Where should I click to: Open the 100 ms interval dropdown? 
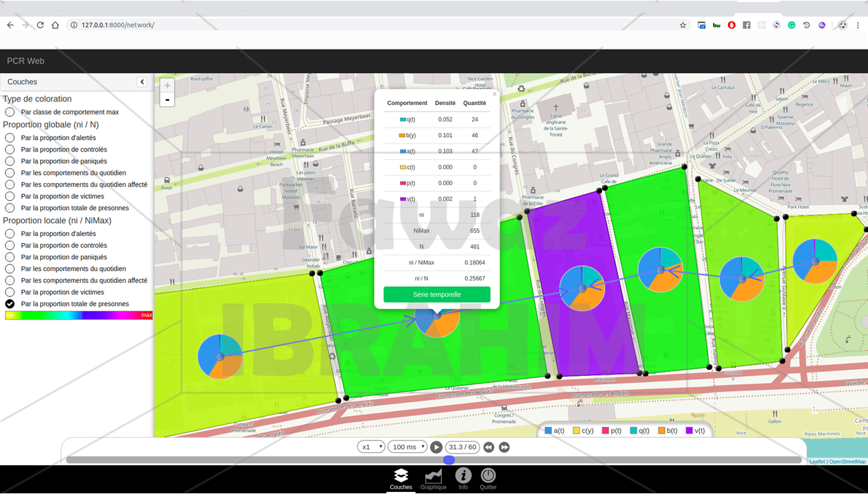[x=407, y=447]
